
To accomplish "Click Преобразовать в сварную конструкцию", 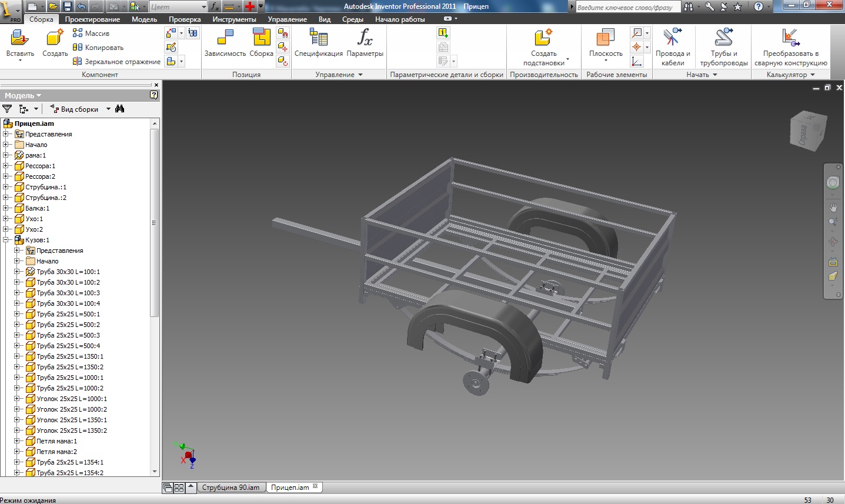I will pos(791,47).
